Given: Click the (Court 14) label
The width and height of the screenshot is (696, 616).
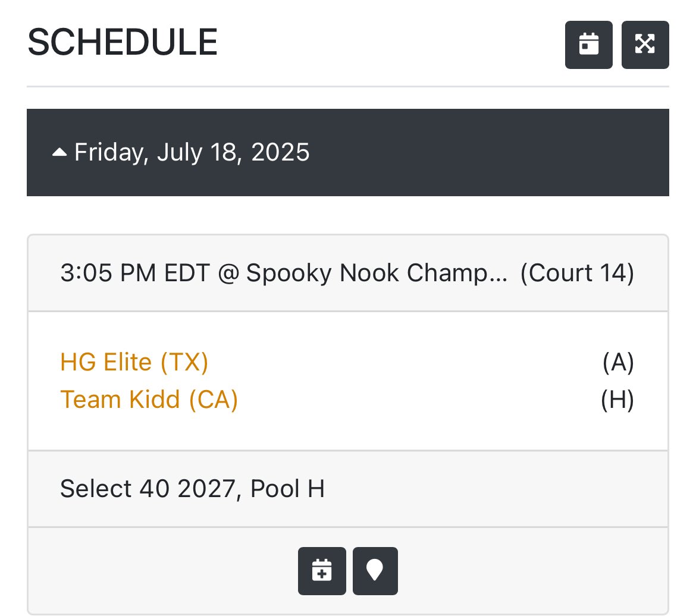Looking at the screenshot, I should pyautogui.click(x=577, y=272).
